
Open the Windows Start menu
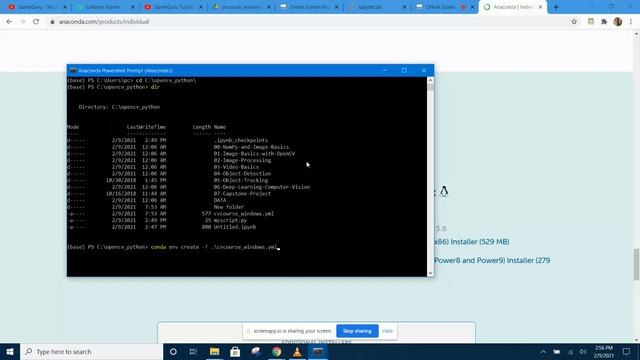click(x=10, y=351)
